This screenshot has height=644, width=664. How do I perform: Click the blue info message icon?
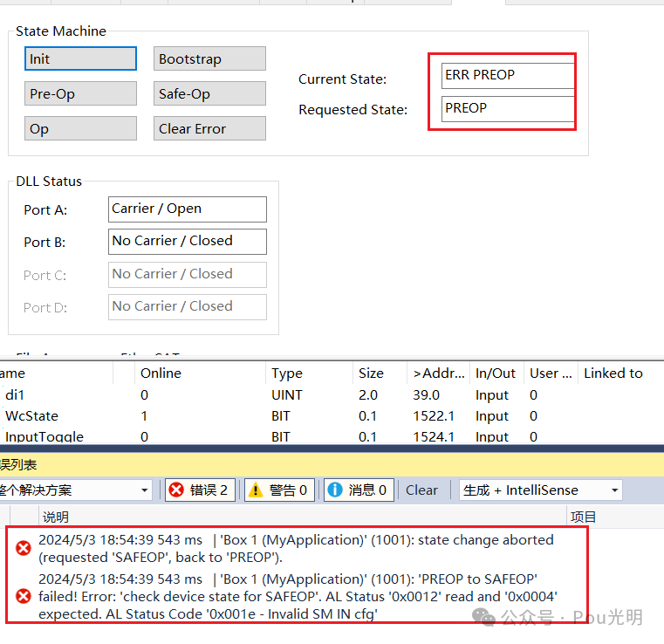(335, 490)
